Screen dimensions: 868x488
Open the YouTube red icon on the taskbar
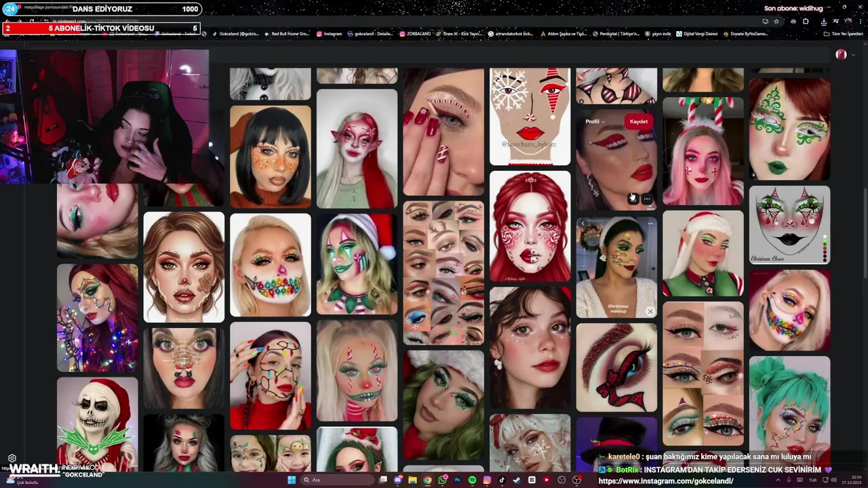pyautogui.click(x=547, y=480)
